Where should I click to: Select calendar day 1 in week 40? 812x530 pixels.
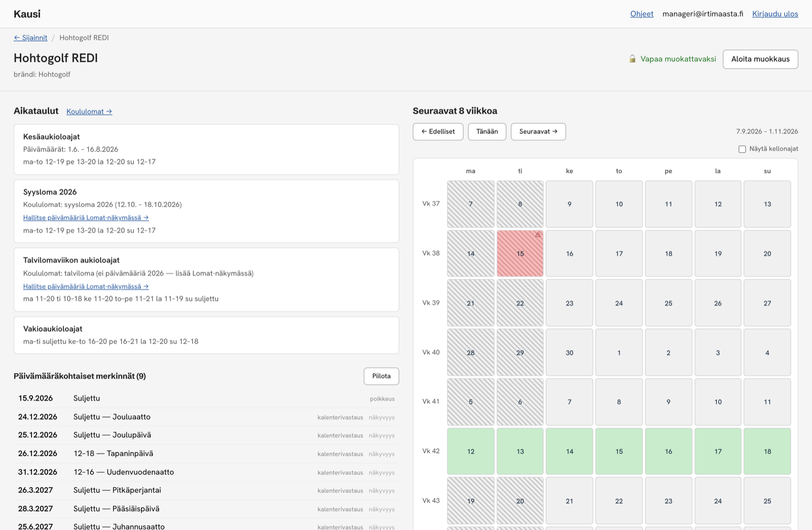[x=619, y=352]
